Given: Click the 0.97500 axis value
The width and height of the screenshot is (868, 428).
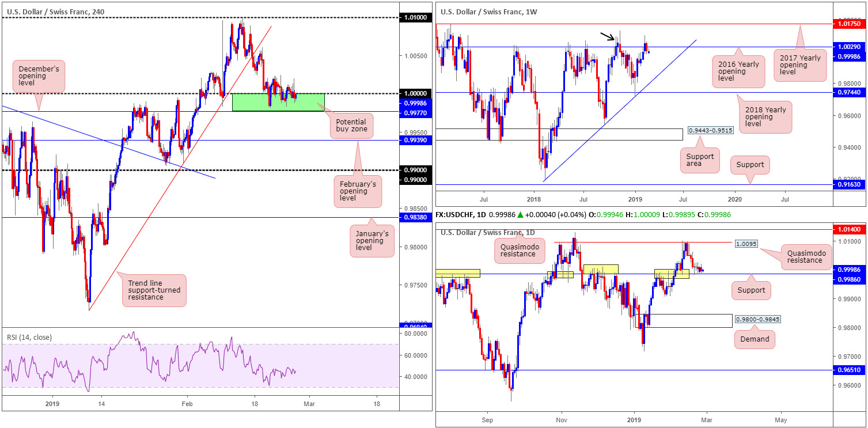Looking at the screenshot, I should click(416, 285).
